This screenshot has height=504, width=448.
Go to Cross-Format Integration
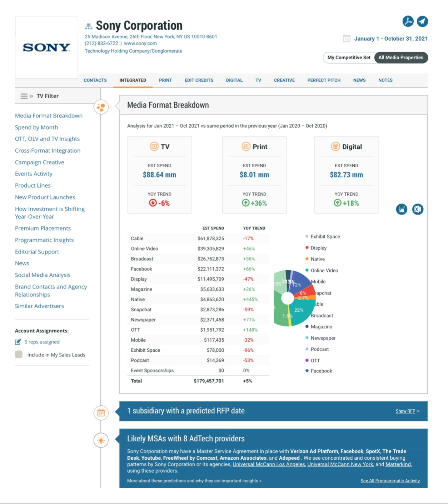(x=48, y=150)
